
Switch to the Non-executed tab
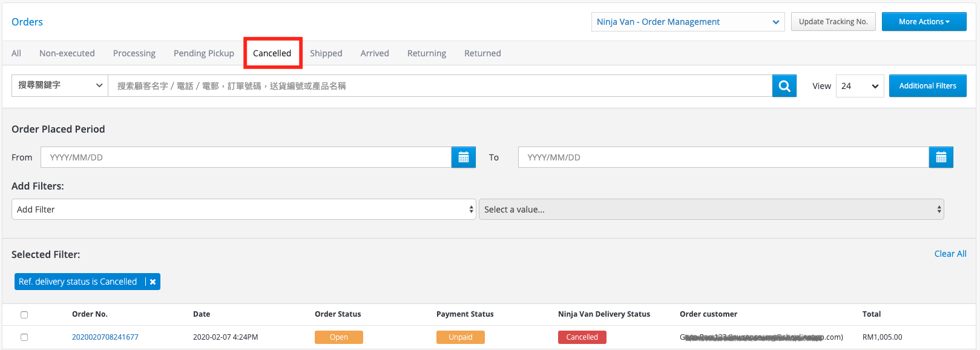67,53
